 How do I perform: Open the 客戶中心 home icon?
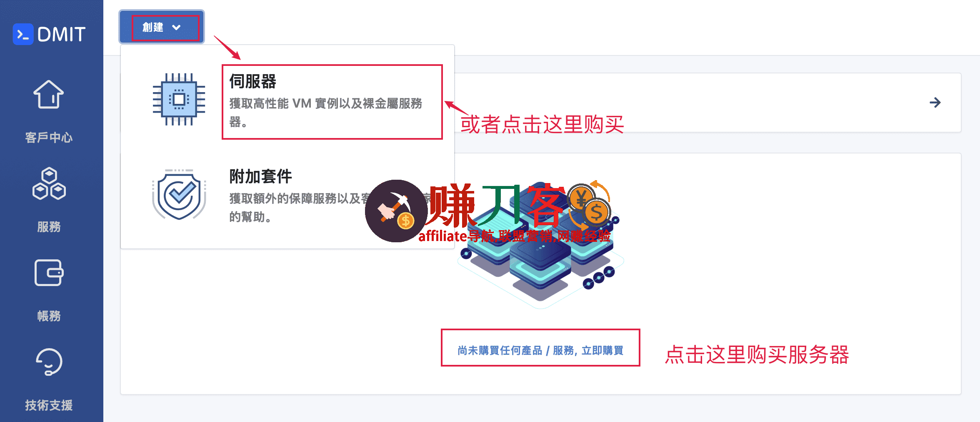point(49,94)
